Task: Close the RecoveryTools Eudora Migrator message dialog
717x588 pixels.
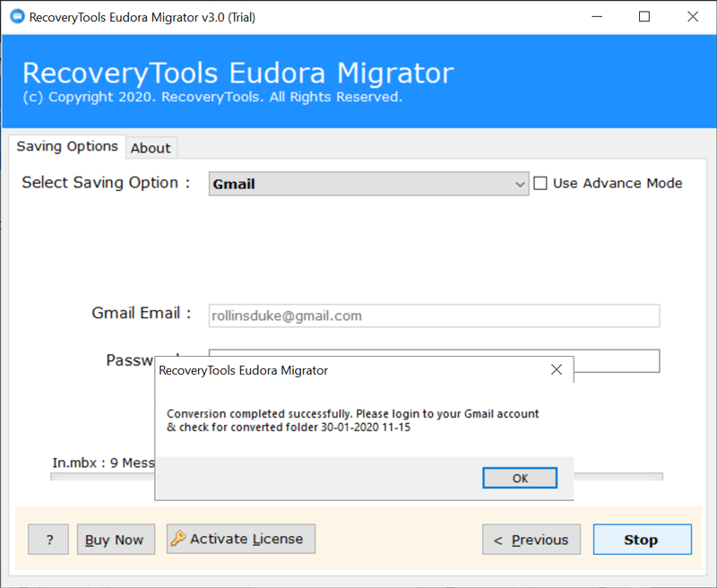Action: click(x=557, y=369)
